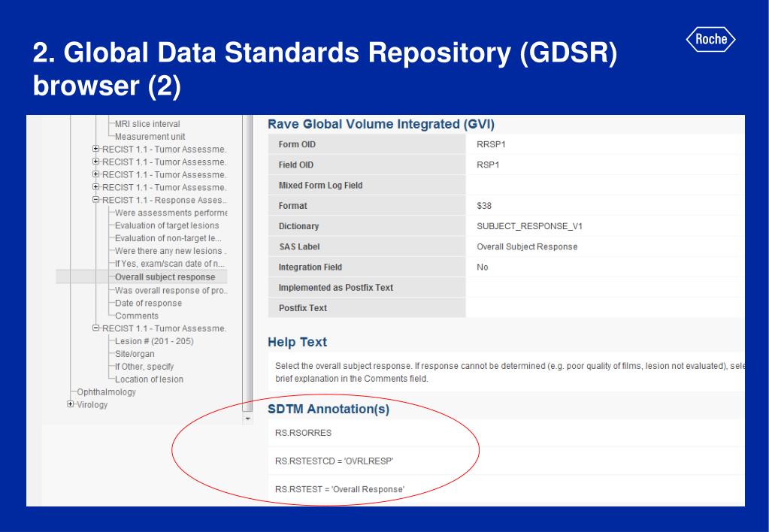Open the RECIST 1.1 - Response Asses.. label
This screenshot has height=532, width=769.
coord(165,200)
